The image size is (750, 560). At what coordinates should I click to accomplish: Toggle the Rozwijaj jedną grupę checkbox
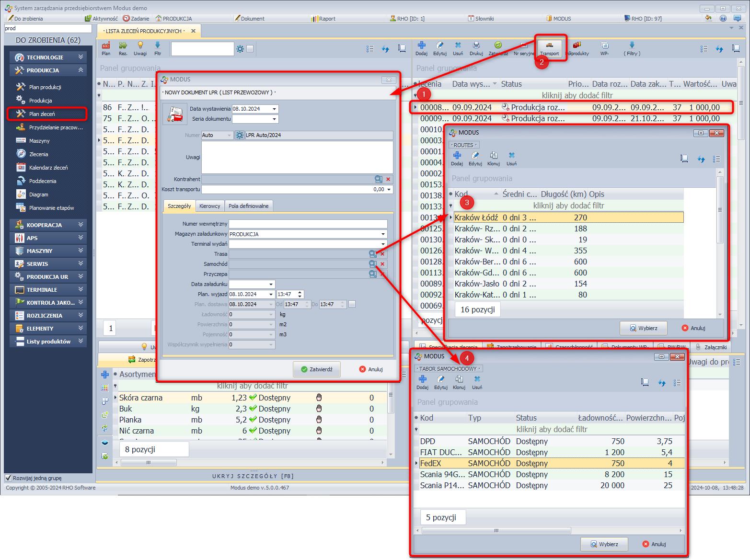pyautogui.click(x=8, y=478)
